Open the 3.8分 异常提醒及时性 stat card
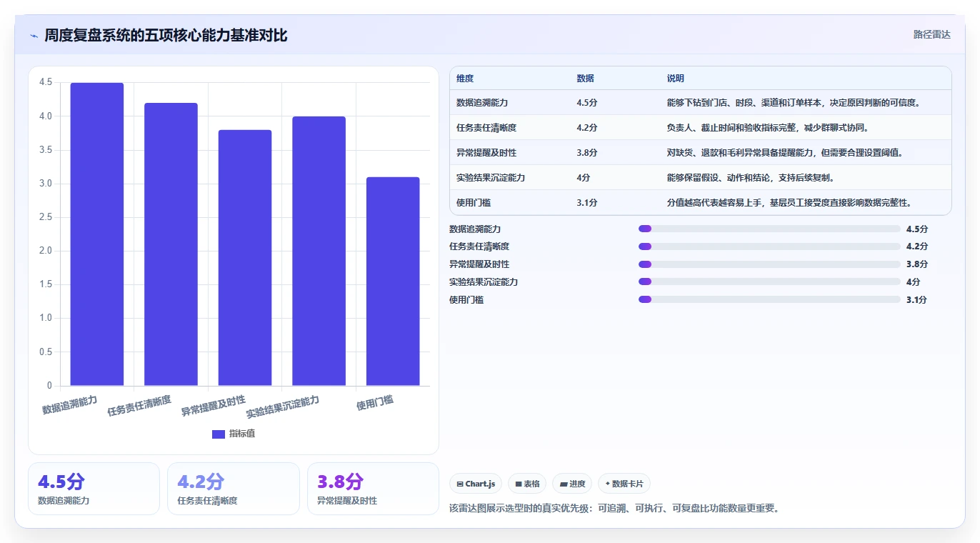 pyautogui.click(x=373, y=489)
